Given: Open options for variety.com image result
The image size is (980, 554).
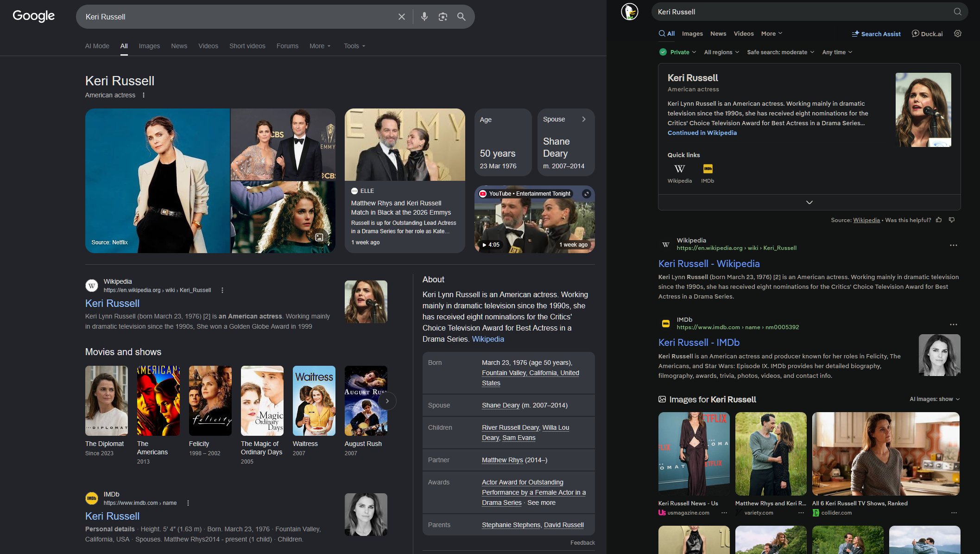Looking at the screenshot, I should pyautogui.click(x=801, y=513).
